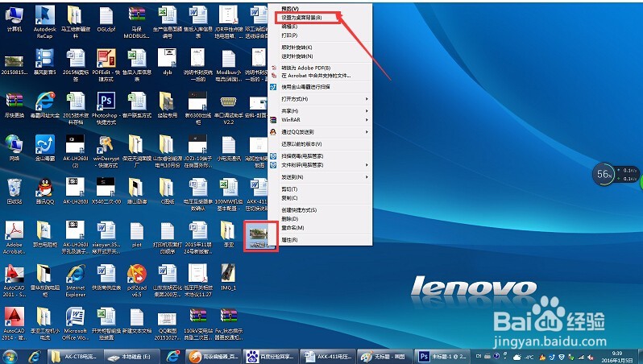The image size is (643, 364).
Task: Expand the 共享(H) submenu
Action: coord(320,111)
